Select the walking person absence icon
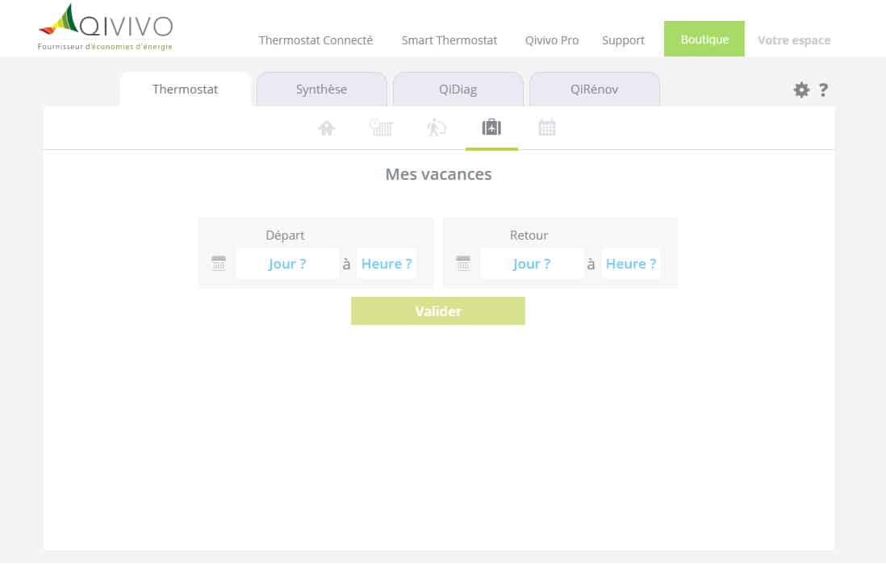 point(437,127)
